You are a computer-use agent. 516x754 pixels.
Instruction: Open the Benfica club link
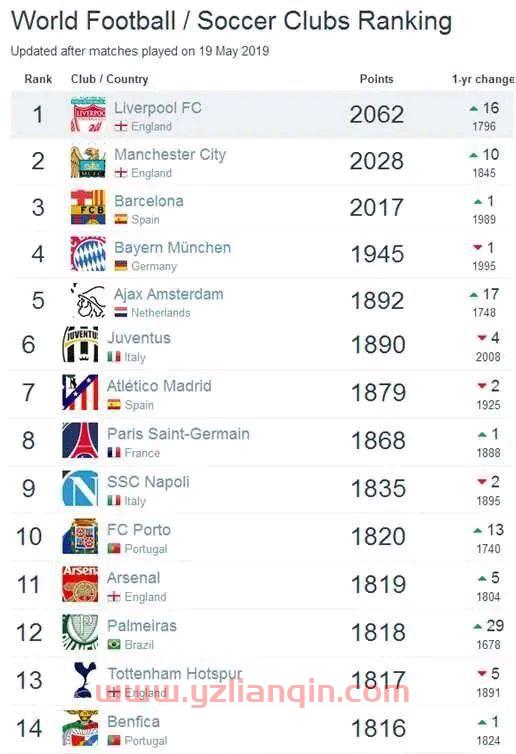pyautogui.click(x=134, y=722)
